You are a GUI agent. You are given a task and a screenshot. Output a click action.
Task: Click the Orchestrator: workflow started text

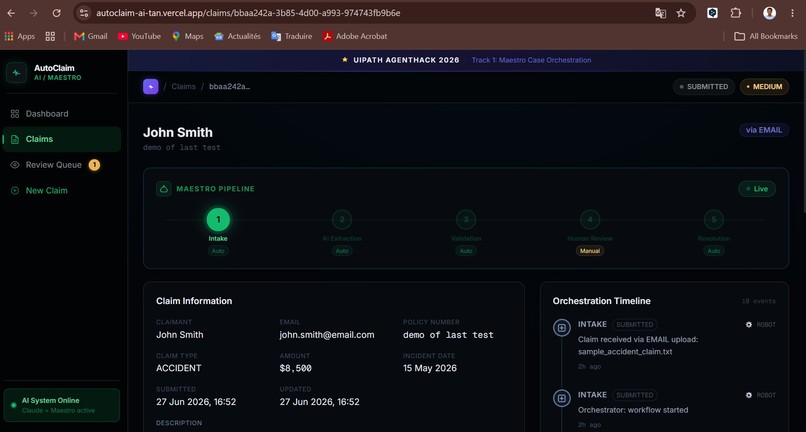[633, 410]
